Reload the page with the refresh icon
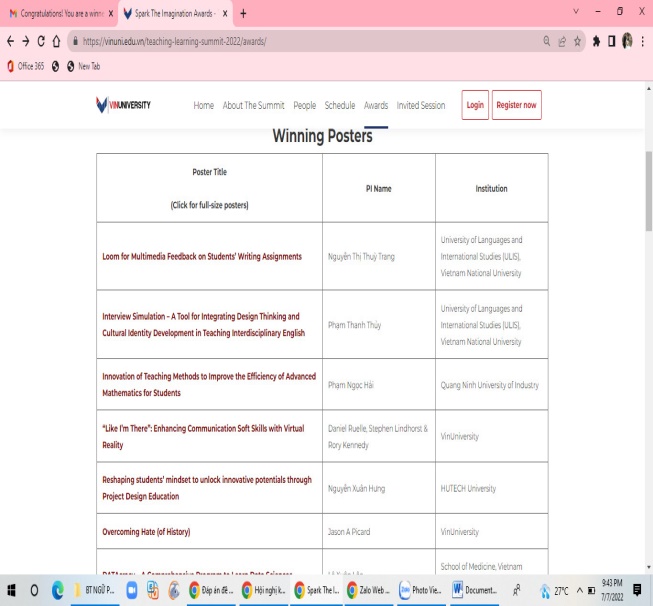The width and height of the screenshot is (653, 606). [x=41, y=42]
